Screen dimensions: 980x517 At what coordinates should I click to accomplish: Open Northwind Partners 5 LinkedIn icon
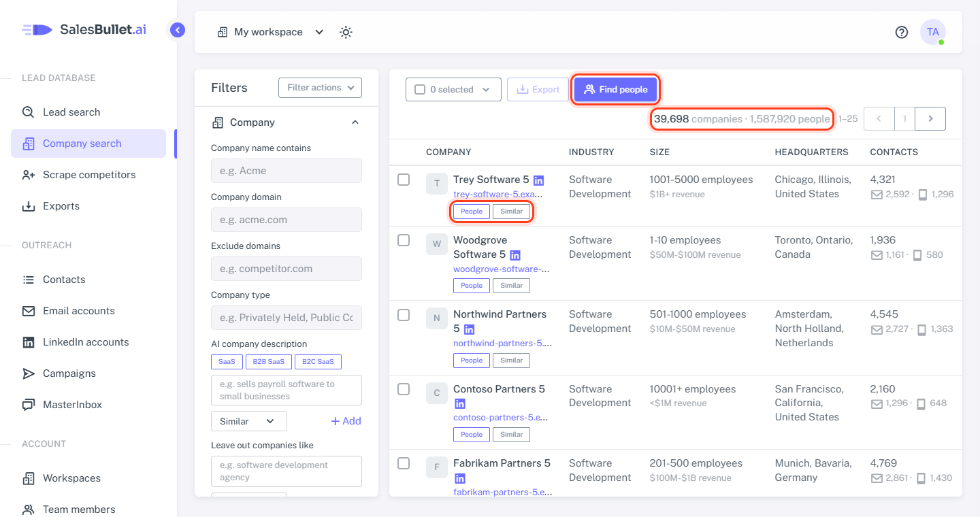coord(469,329)
